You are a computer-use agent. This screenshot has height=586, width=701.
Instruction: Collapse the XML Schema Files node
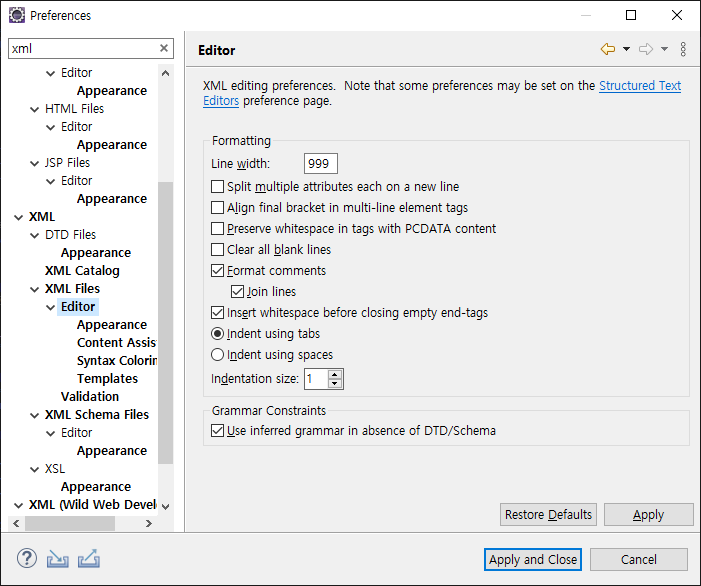pyautogui.click(x=34, y=415)
